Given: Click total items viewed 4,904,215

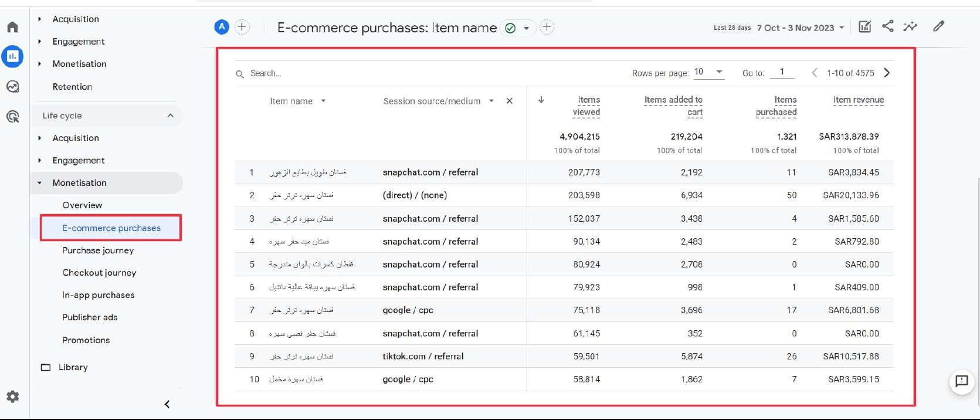Looking at the screenshot, I should [579, 137].
